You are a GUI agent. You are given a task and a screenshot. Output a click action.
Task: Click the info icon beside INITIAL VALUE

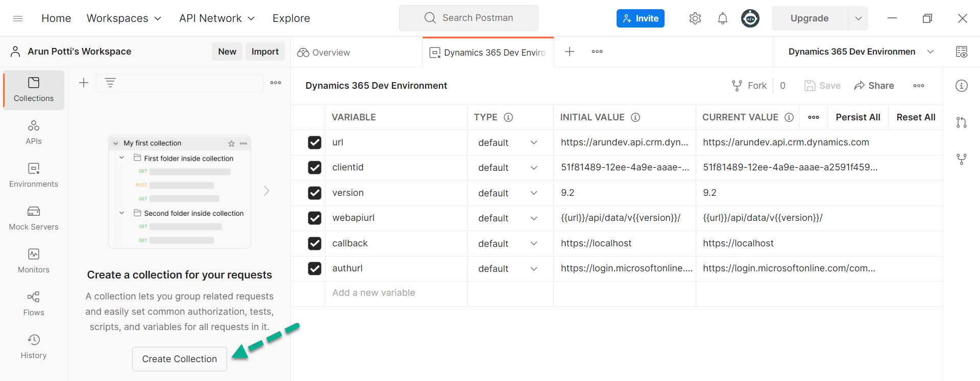click(635, 117)
